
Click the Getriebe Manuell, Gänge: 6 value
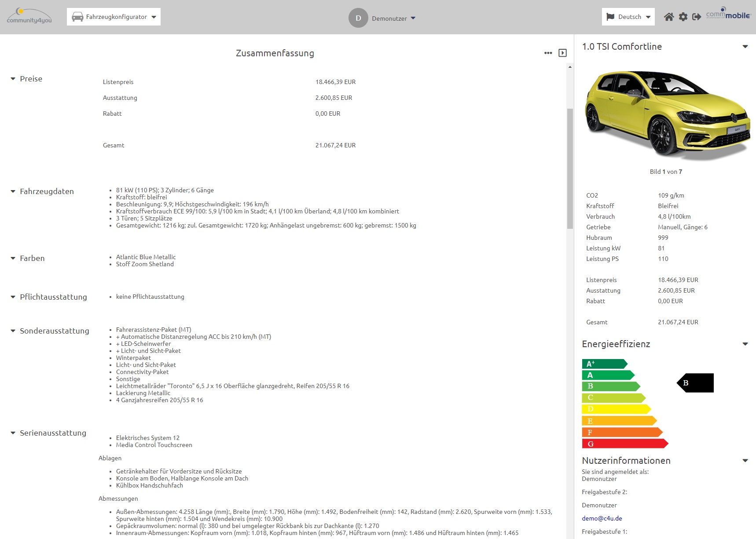683,227
